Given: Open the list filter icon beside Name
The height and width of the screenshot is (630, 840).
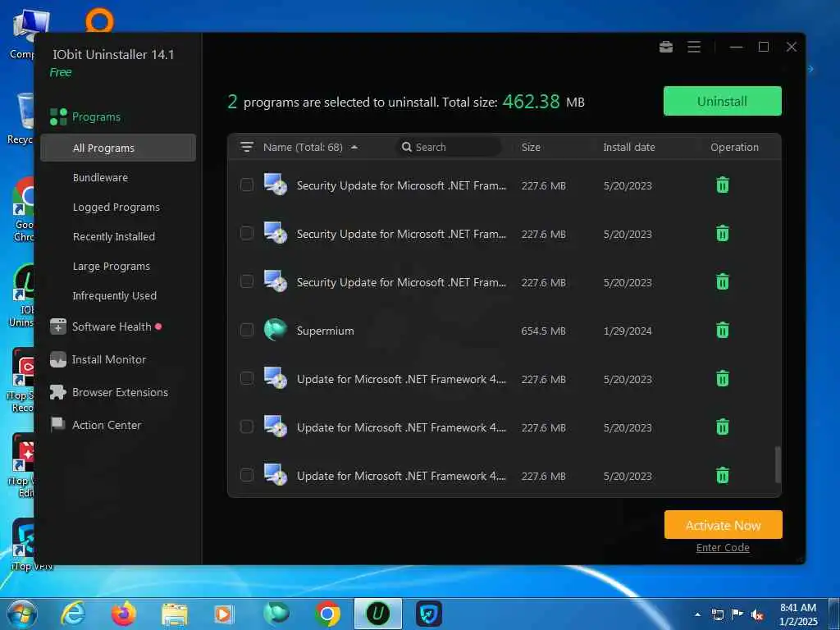Looking at the screenshot, I should [x=246, y=147].
